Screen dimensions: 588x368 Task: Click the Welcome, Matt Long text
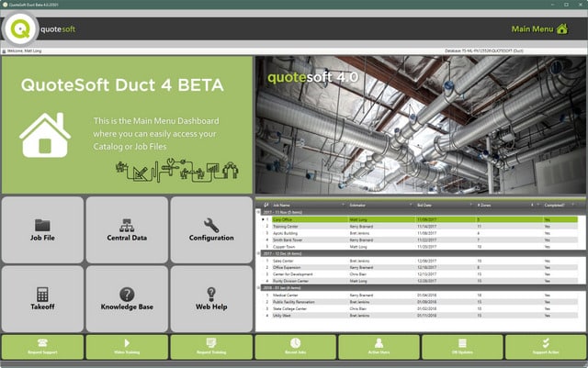[x=25, y=51]
